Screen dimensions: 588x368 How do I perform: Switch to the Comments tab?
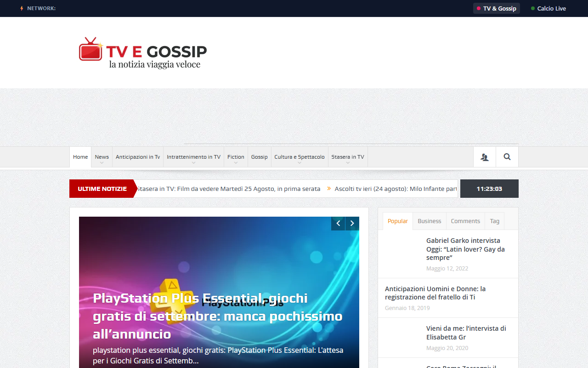click(x=465, y=221)
